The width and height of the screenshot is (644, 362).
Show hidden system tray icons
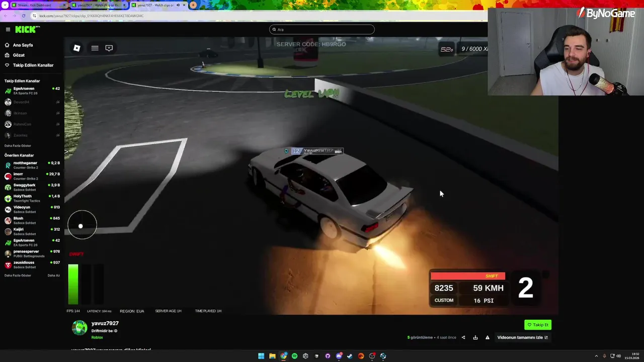[596, 356]
